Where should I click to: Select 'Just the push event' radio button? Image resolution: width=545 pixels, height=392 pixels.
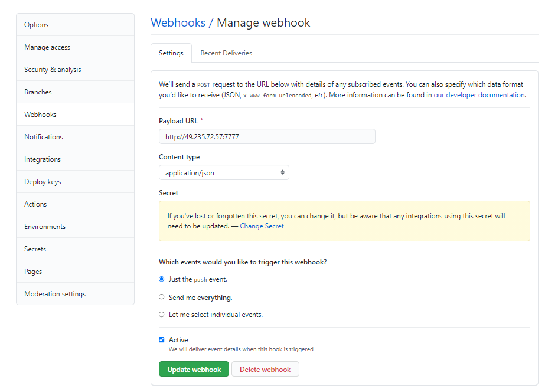(162, 279)
